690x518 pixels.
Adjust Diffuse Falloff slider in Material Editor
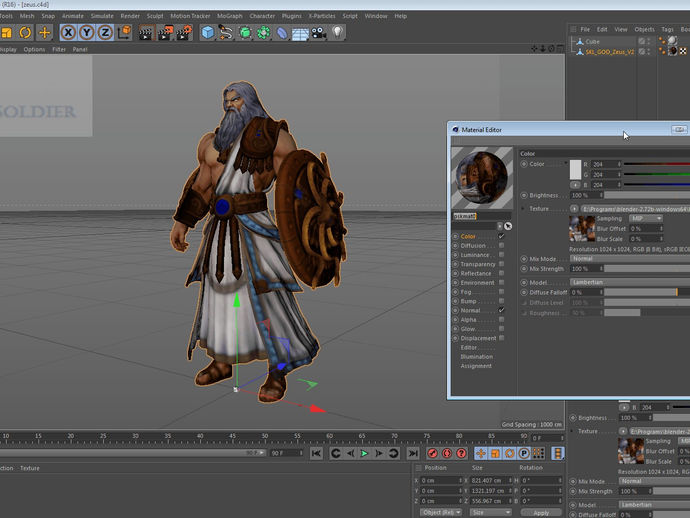(x=647, y=292)
